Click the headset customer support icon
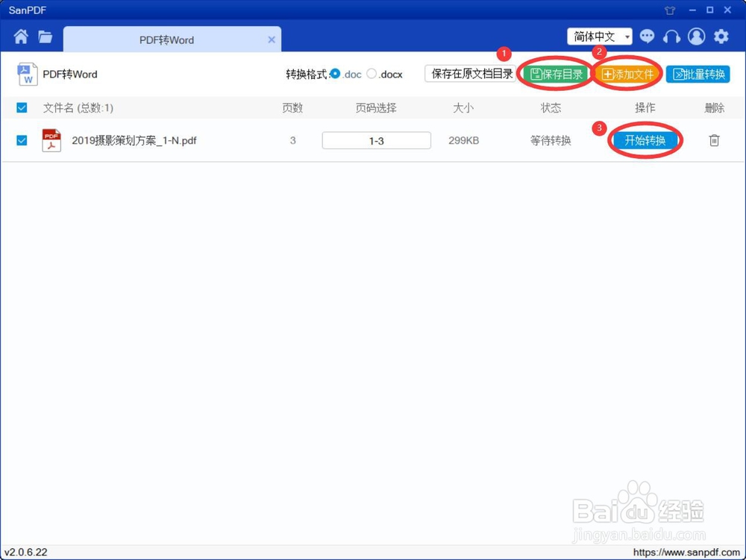This screenshot has height=560, width=746. tap(671, 37)
